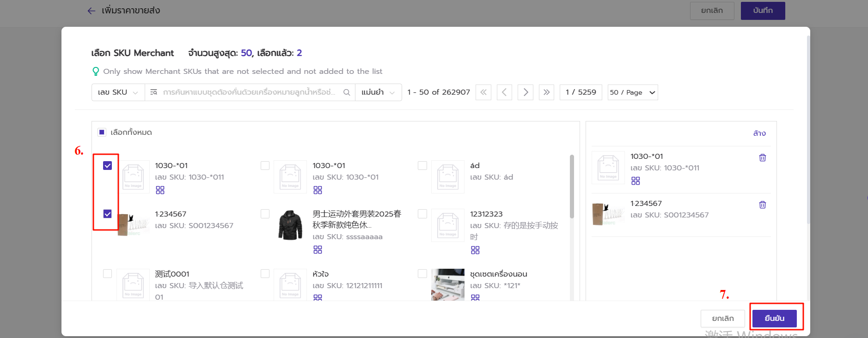The height and width of the screenshot is (338, 868).
Task: Click ล้าง to clear selected SKUs
Action: (759, 133)
